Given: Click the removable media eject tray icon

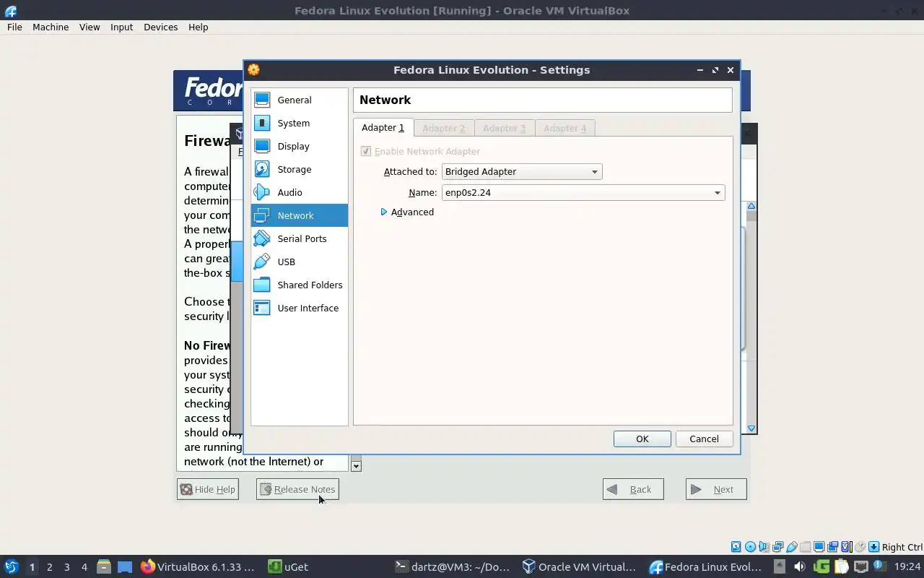Looking at the screenshot, I should coord(780,566).
